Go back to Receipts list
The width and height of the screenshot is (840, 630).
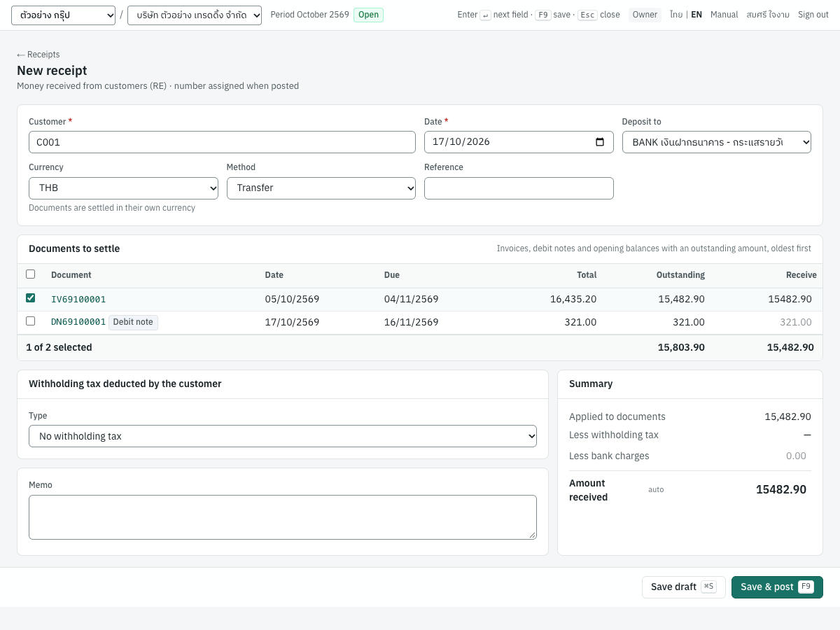click(x=38, y=55)
